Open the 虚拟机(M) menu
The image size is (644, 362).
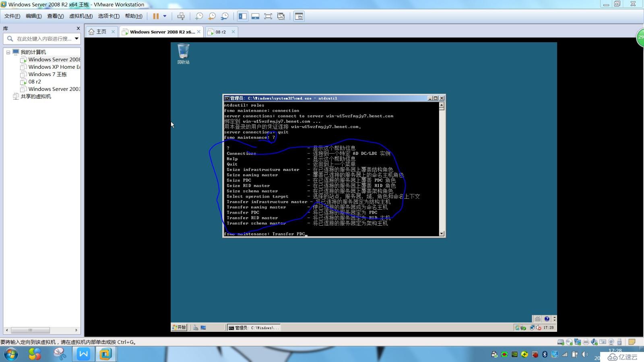click(x=81, y=16)
